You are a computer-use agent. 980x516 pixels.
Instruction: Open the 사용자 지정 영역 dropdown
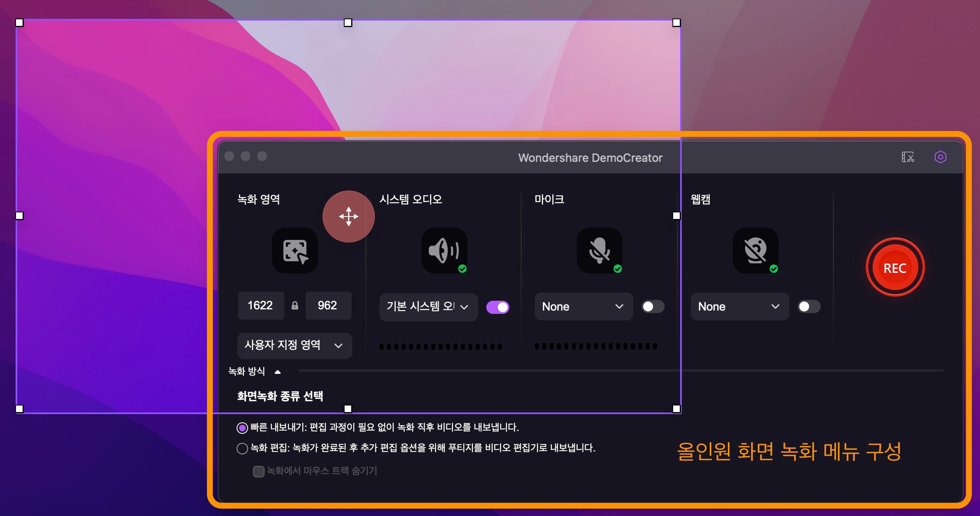[294, 346]
